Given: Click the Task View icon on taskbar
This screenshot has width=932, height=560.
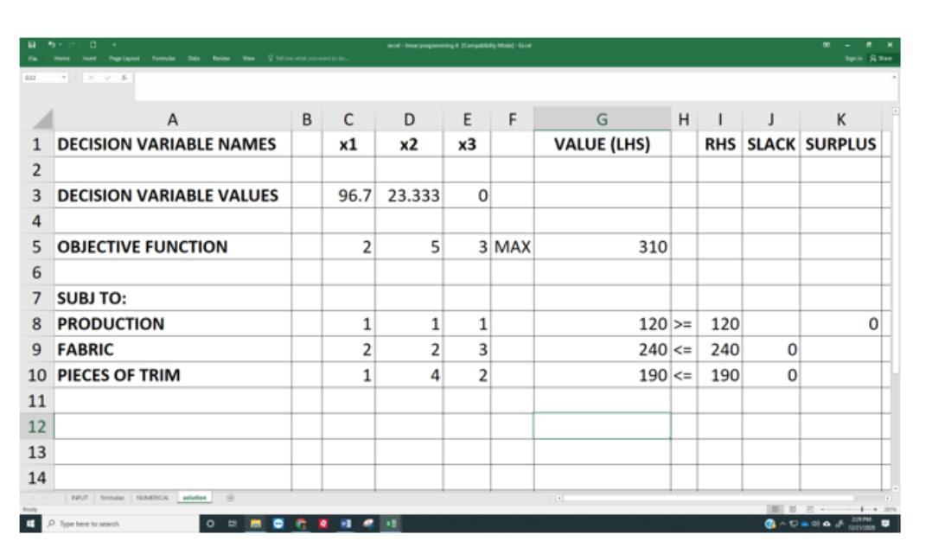Looking at the screenshot, I should [233, 523].
